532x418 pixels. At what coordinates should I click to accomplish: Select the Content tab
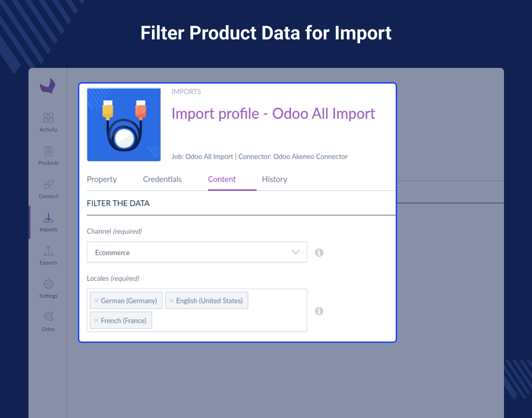coord(222,179)
